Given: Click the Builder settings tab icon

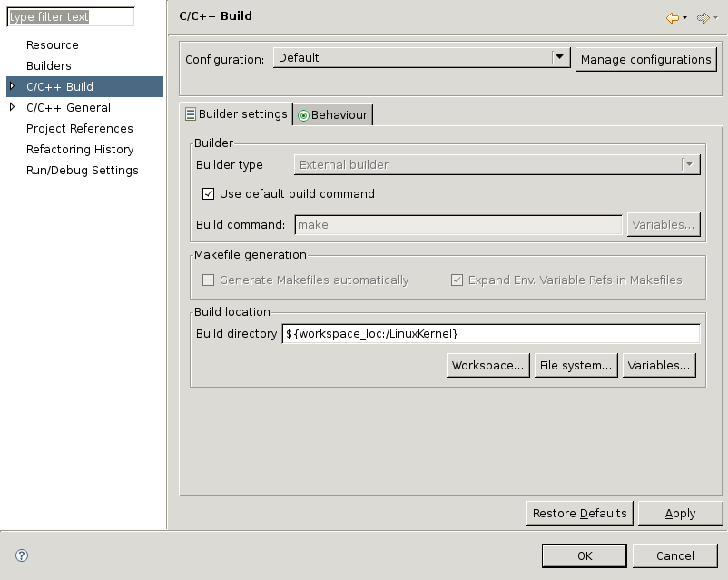Looking at the screenshot, I should tap(191, 114).
